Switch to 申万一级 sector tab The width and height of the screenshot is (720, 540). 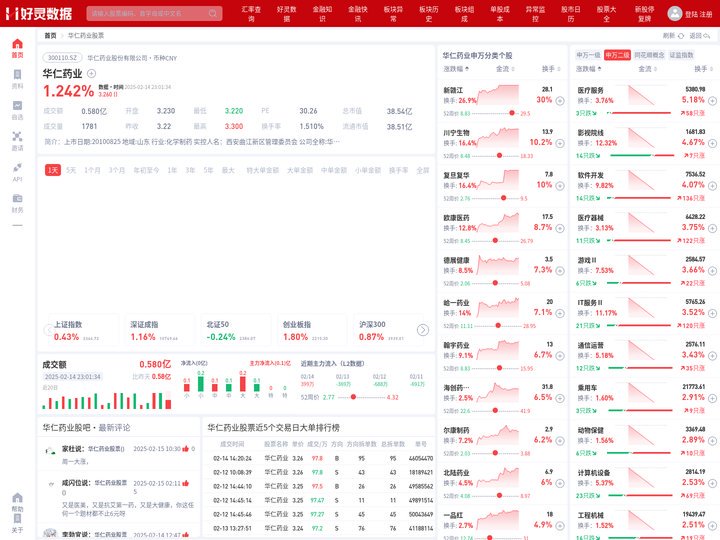(x=589, y=55)
